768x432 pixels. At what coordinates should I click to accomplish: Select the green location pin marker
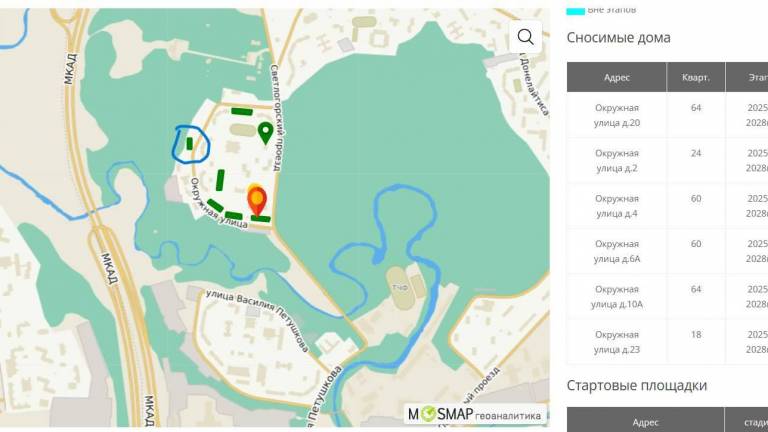[x=265, y=132]
